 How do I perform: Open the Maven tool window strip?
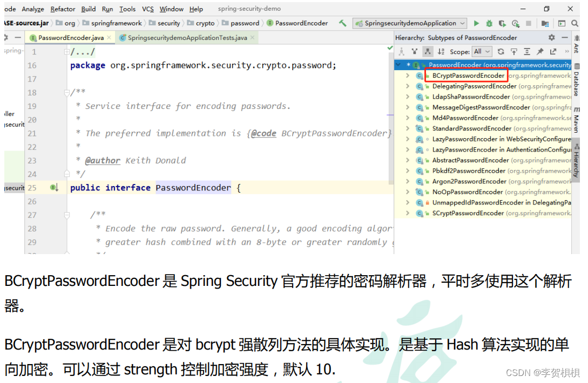pos(576,121)
